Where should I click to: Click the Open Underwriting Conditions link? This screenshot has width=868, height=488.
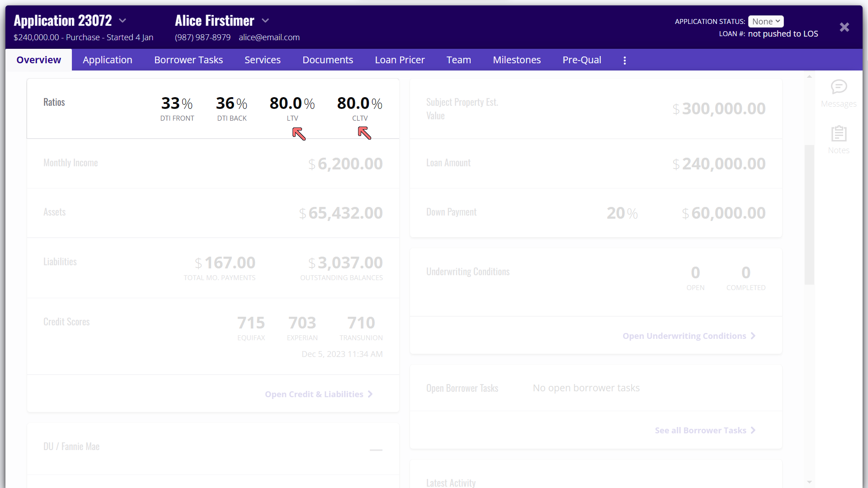(x=684, y=336)
